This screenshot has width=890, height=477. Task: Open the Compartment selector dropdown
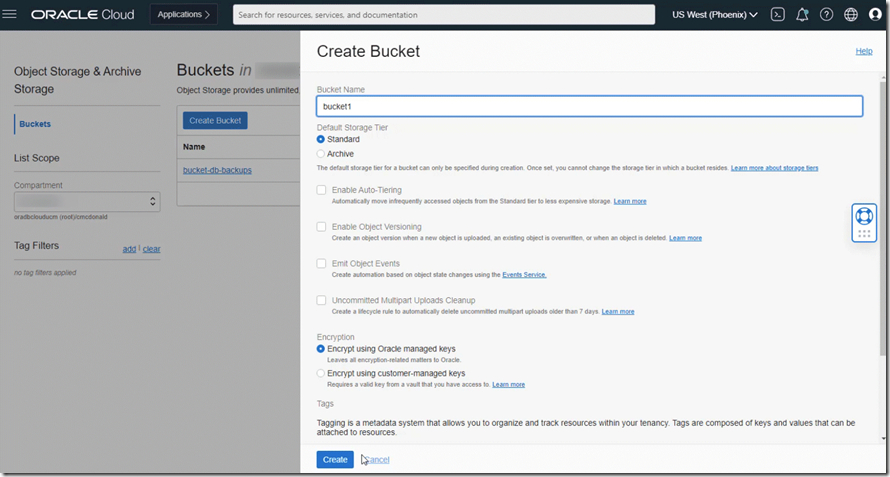(x=87, y=202)
